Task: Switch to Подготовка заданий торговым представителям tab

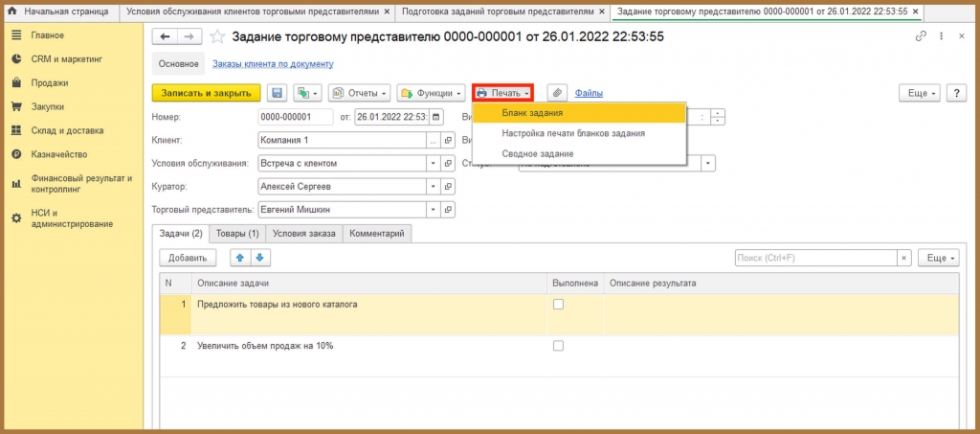Action: [x=496, y=11]
